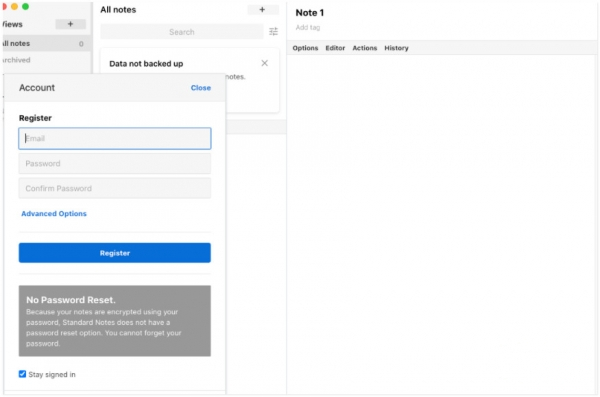Image resolution: width=600 pixels, height=397 pixels.
Task: Uncheck Stay signed in
Action: coord(23,374)
